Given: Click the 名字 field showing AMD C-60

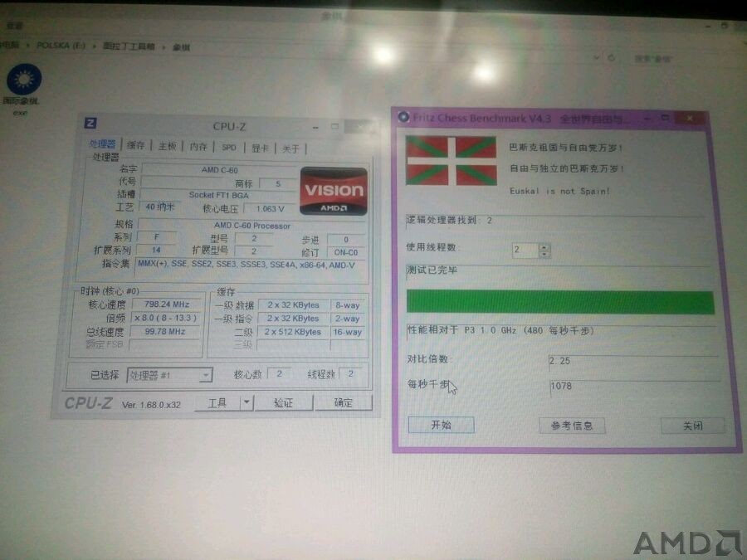Looking at the screenshot, I should (220, 170).
